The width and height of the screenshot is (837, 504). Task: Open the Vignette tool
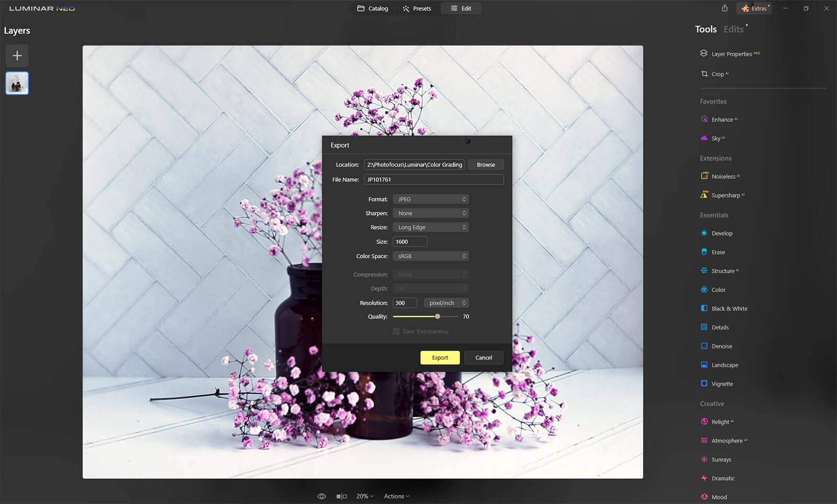coord(721,384)
